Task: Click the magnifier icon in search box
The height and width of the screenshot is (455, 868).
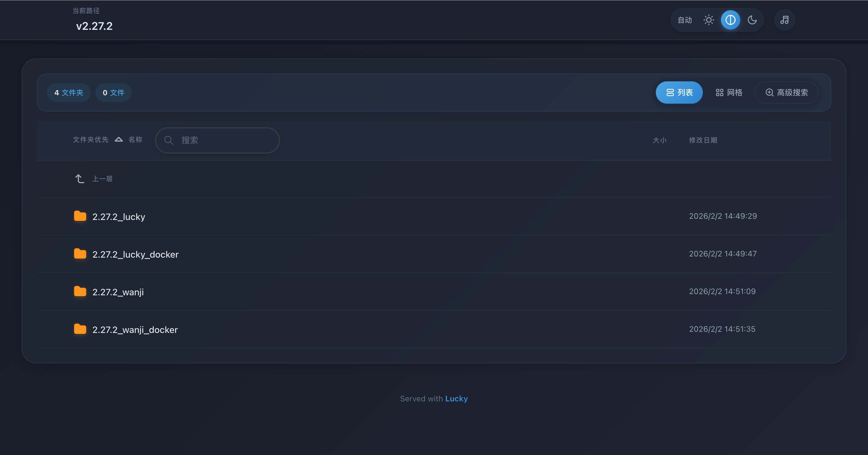Action: point(169,140)
